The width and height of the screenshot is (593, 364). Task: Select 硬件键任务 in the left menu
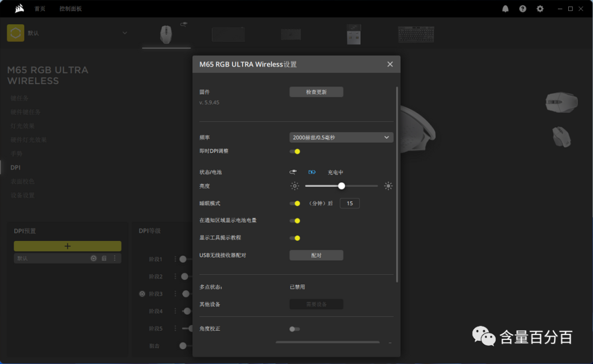pos(25,112)
